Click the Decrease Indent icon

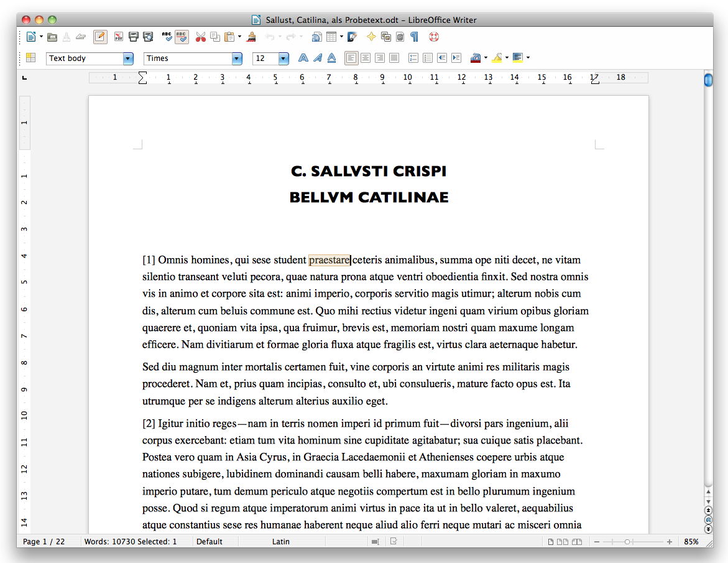coord(442,58)
